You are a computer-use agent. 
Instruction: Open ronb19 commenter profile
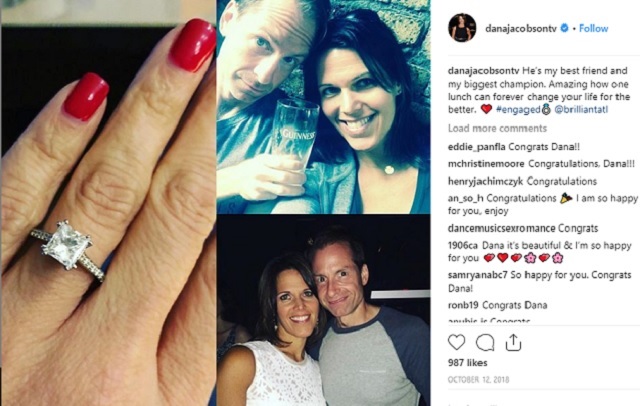tap(463, 305)
